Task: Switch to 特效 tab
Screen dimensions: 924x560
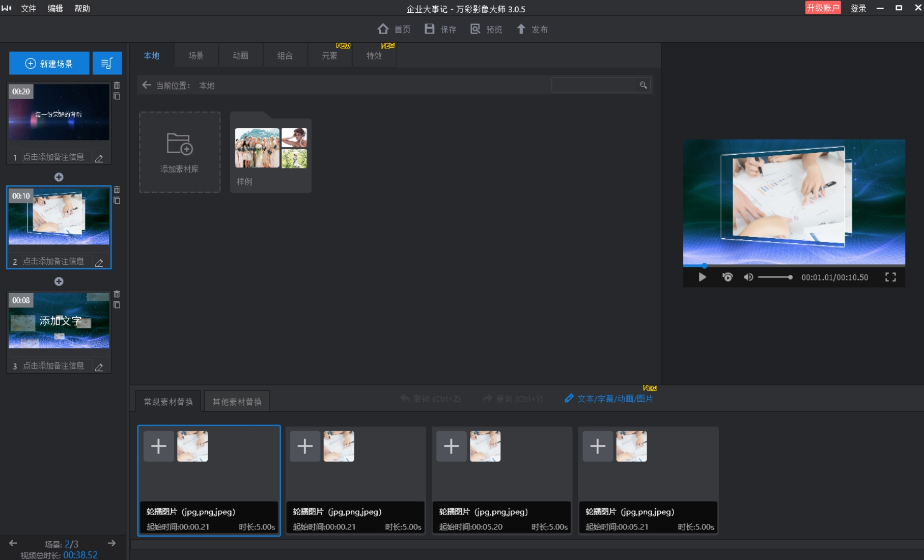Action: (x=374, y=55)
